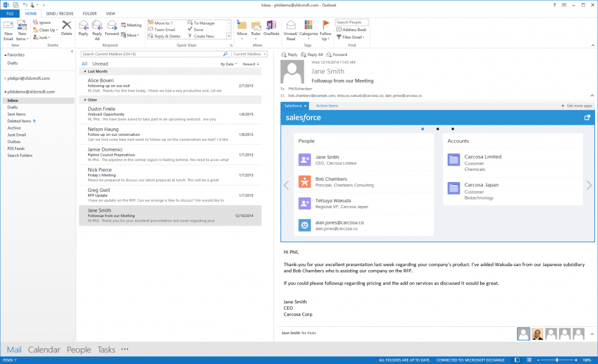Open the By Date sort dropdown
The width and height of the screenshot is (598, 364).
point(228,64)
